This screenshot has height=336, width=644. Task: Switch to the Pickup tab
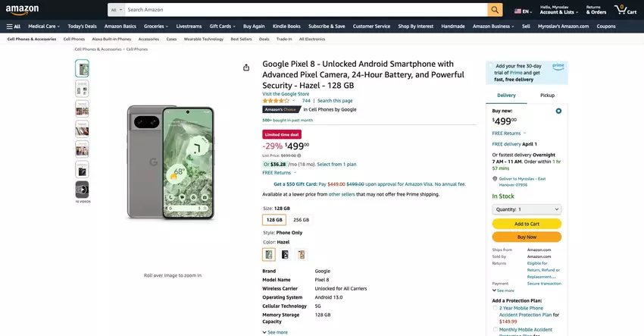pos(547,96)
